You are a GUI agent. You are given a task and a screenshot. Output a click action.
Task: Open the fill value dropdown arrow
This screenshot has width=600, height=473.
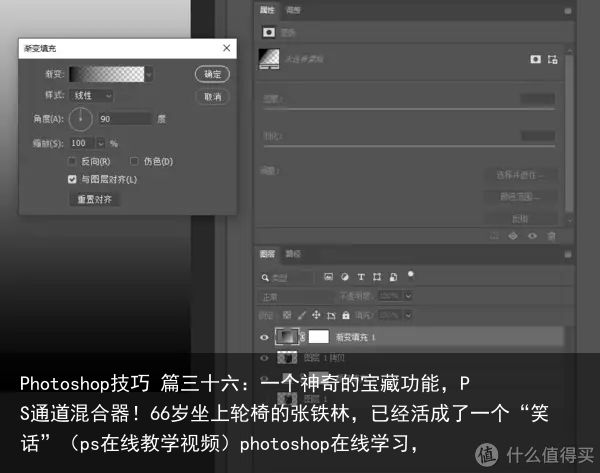(x=408, y=315)
